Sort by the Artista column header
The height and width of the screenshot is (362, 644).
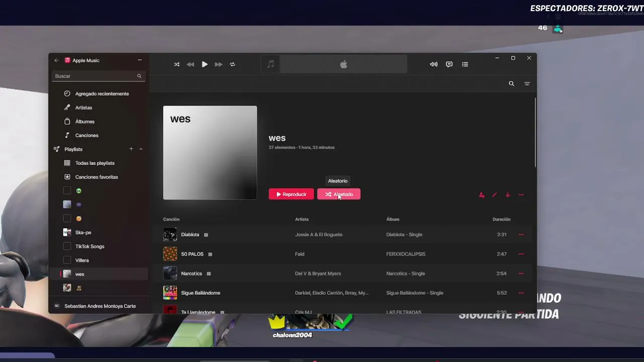pos(302,219)
